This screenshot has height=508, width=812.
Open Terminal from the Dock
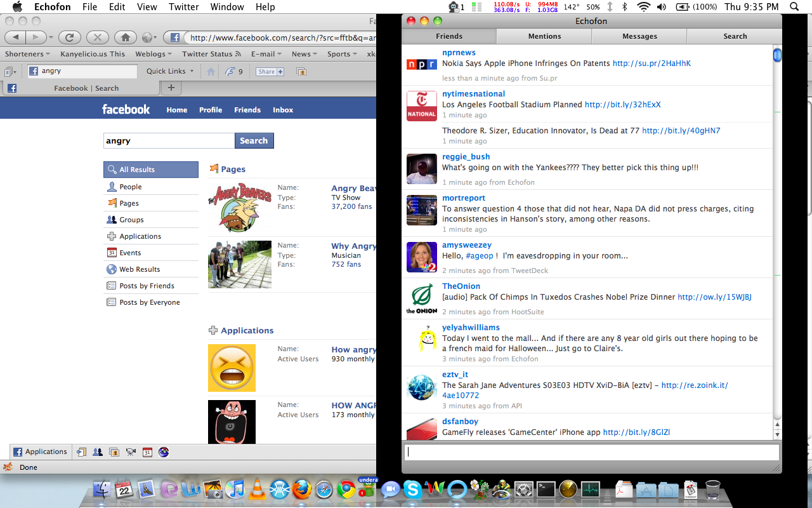[x=546, y=490]
